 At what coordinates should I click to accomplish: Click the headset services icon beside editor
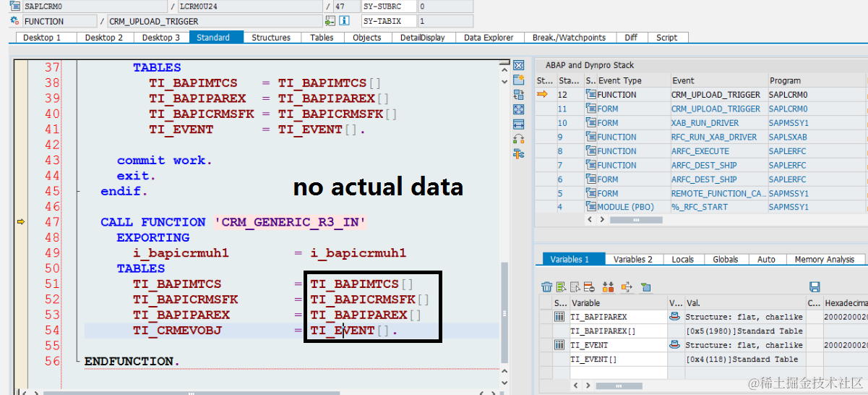coord(518,139)
